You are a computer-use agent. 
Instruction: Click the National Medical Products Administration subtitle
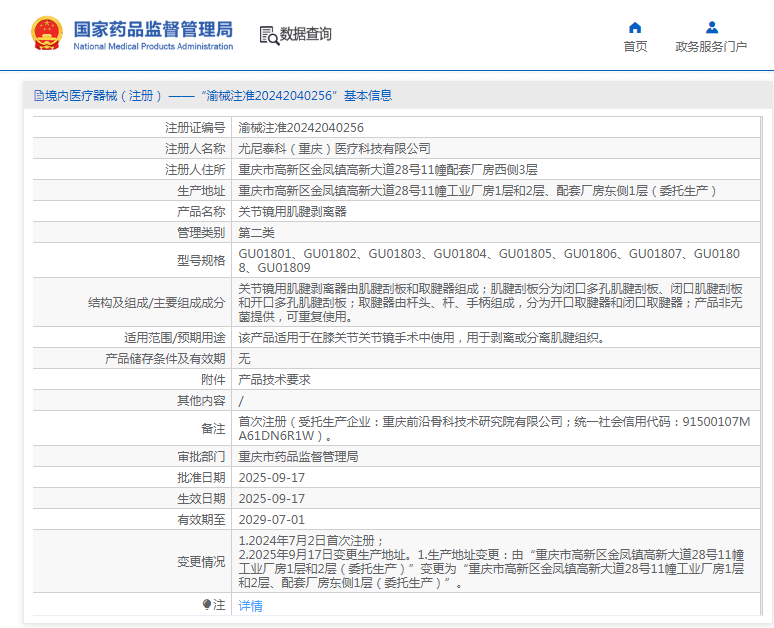click(x=153, y=46)
